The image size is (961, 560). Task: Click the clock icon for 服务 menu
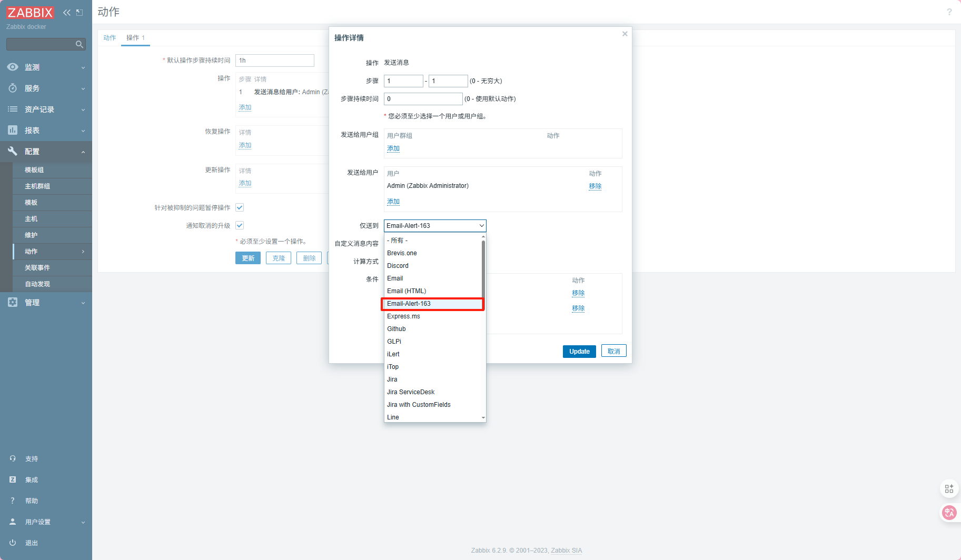13,88
